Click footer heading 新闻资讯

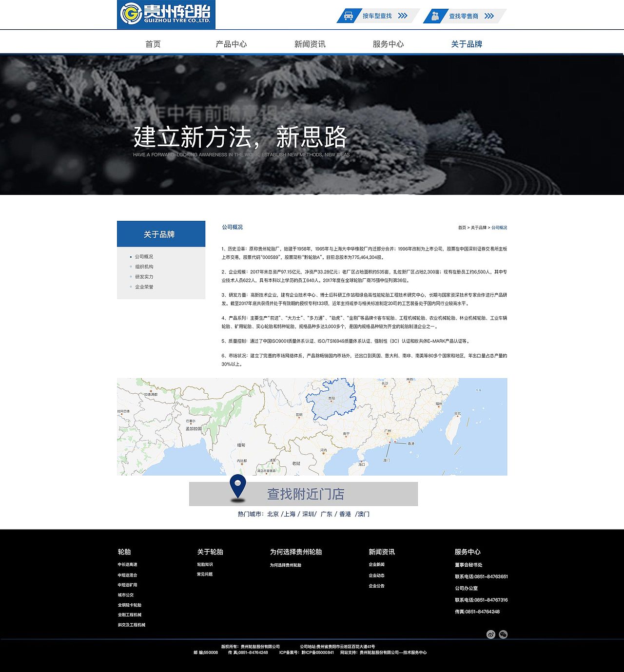point(382,552)
